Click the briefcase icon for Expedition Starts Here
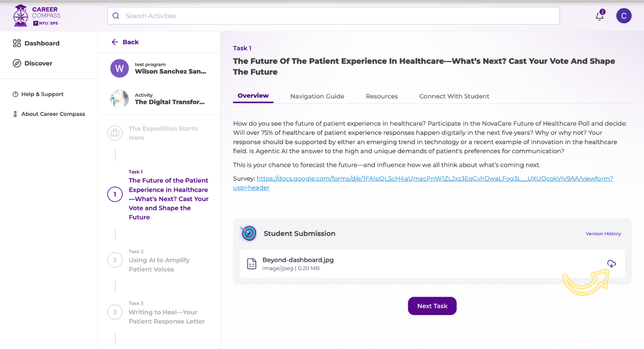644x349 pixels. click(115, 133)
